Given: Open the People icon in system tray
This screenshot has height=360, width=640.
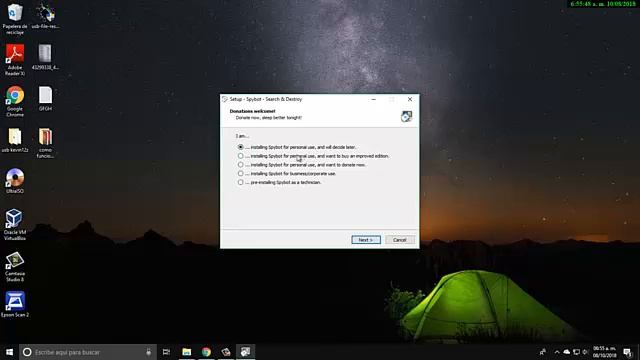Looking at the screenshot, I should [x=542, y=352].
